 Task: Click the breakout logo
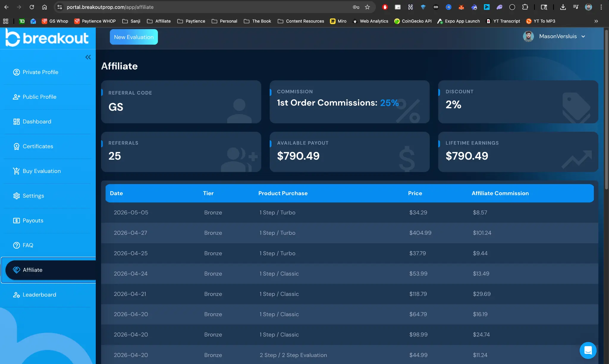coord(47,38)
